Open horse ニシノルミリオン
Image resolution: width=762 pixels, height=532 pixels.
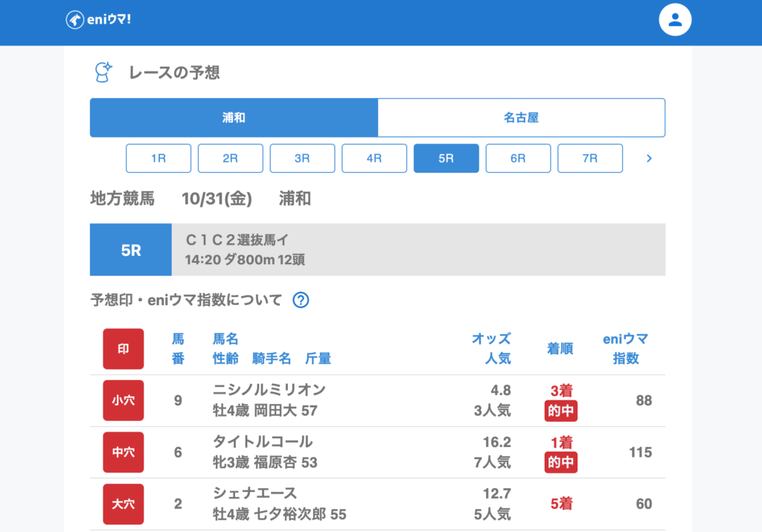(x=269, y=390)
